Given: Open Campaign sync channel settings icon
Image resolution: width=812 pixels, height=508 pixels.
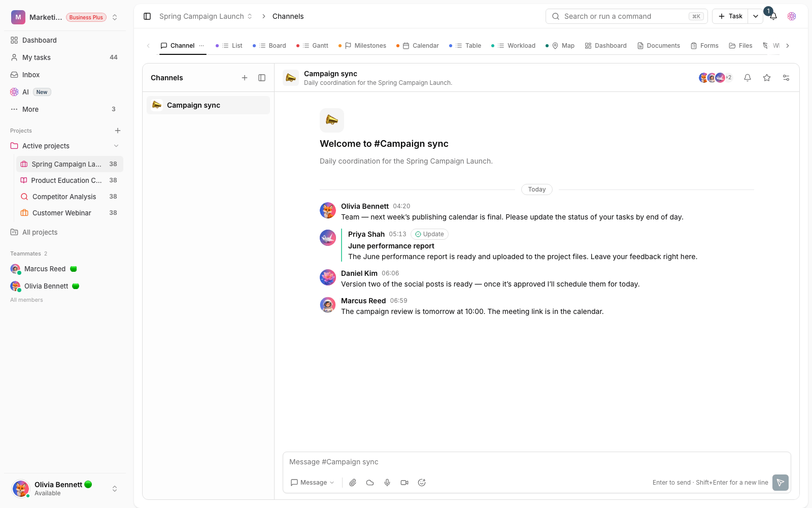Looking at the screenshot, I should (786, 78).
